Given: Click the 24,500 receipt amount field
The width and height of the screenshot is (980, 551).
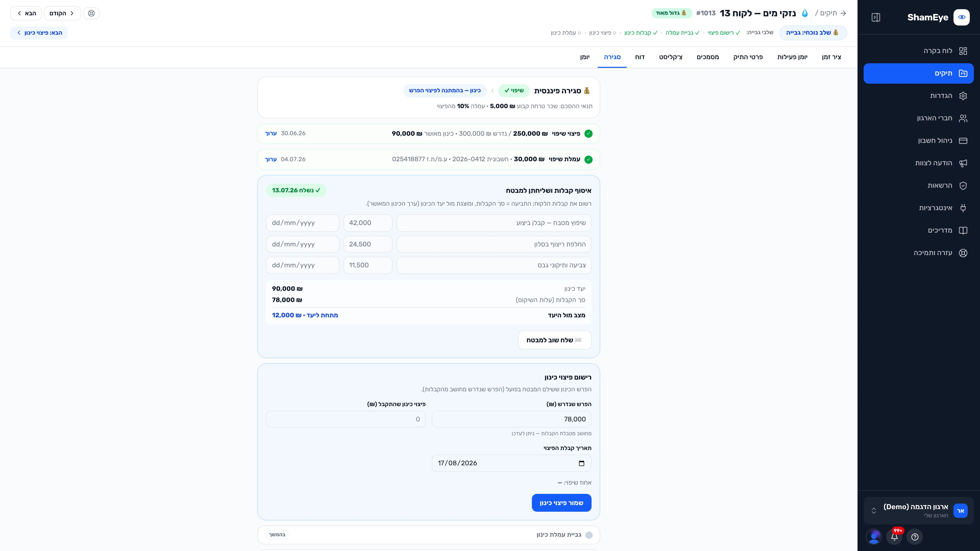Looking at the screenshot, I should (x=368, y=244).
